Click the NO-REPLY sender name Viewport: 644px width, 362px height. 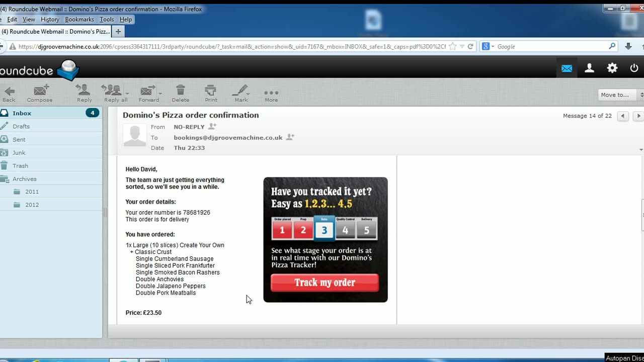coord(189,127)
